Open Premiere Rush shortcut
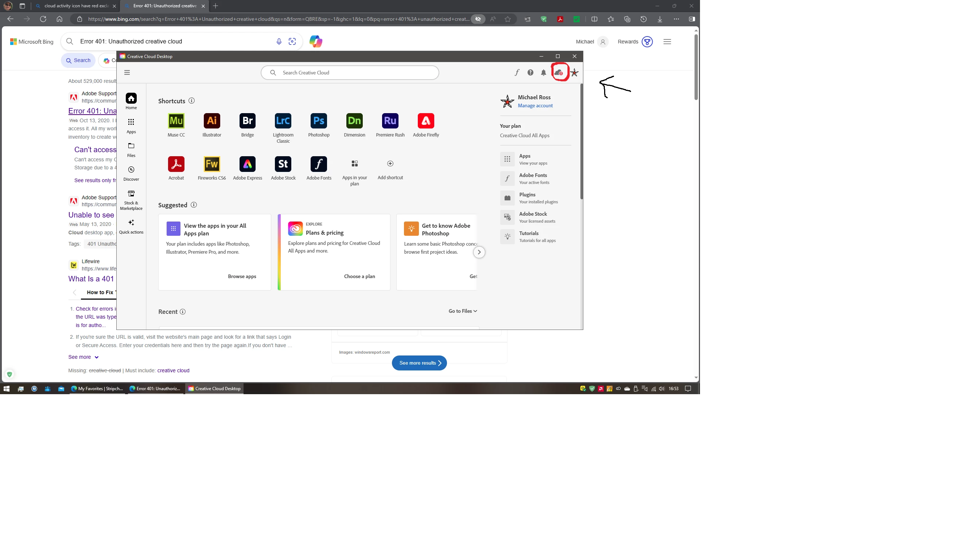Screen dimensions: 980x546 pos(390,121)
